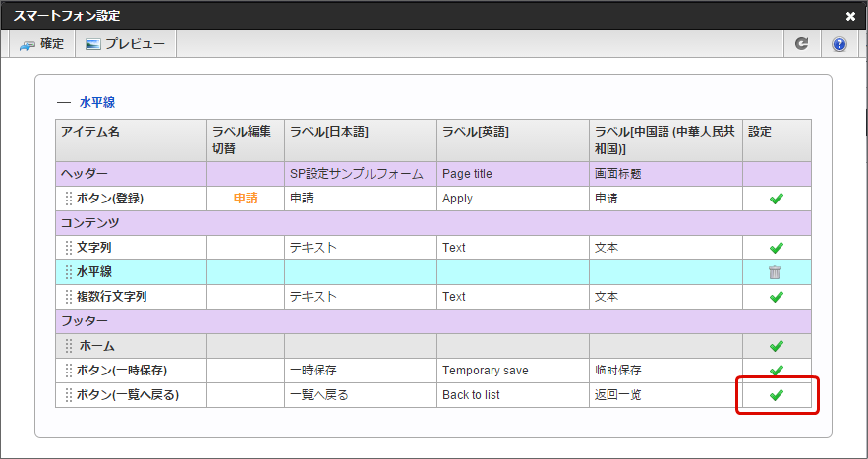Toggle green checkmark for ボタン(一覧へ戻る) row
868x459 pixels.
coord(776,395)
